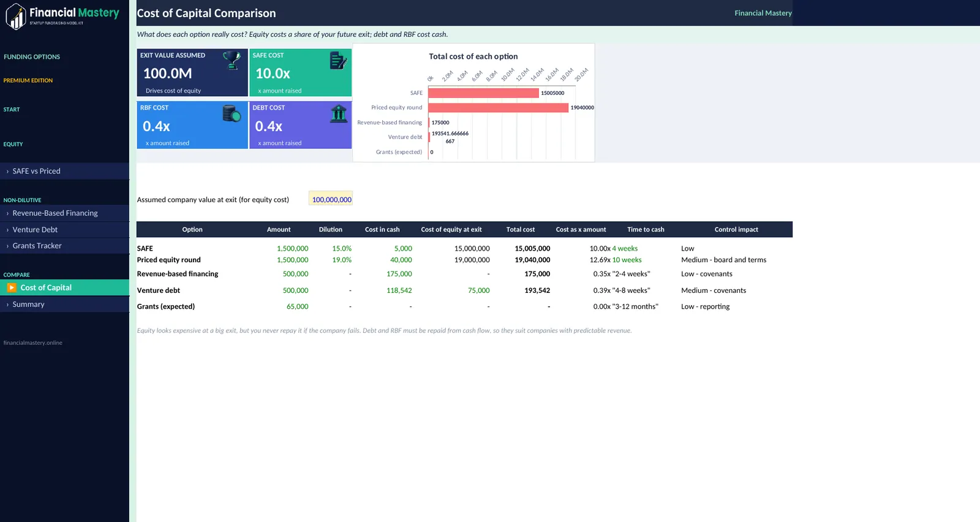The image size is (980, 522).
Task: Click the Total cost column header
Action: pos(521,230)
